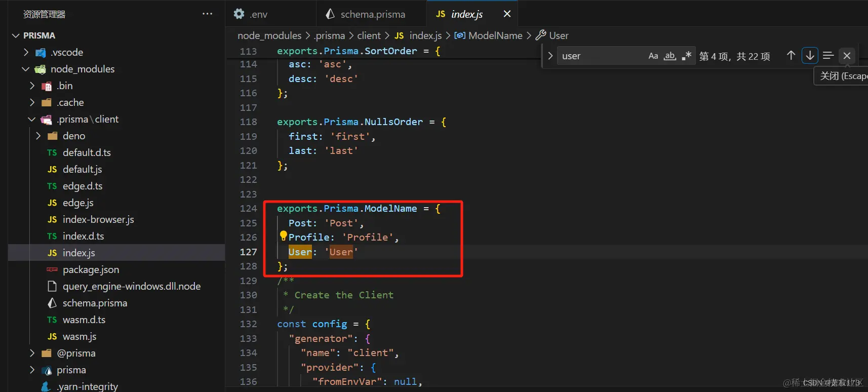Click User symbol in the breadcrumb
Viewport: 868px width, 392px height.
coord(559,35)
